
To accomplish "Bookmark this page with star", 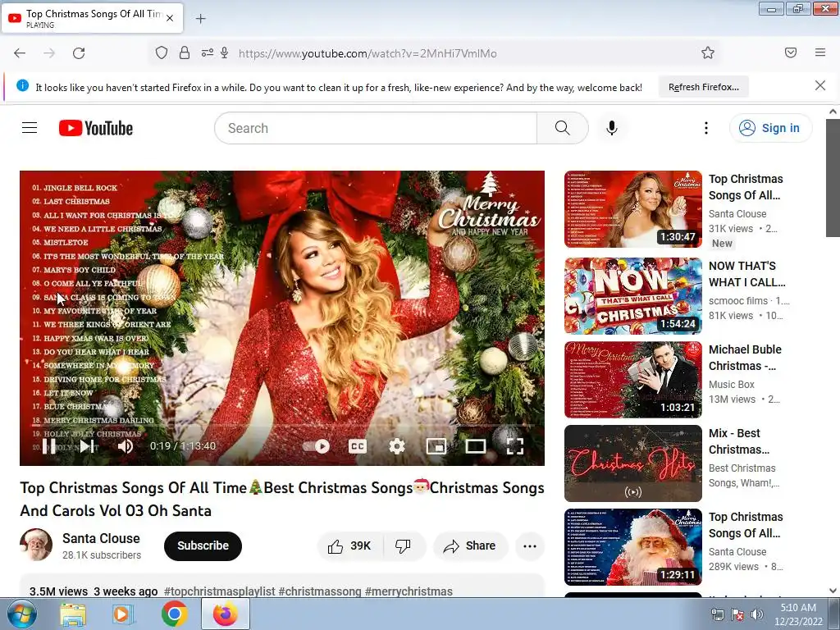I will (x=708, y=52).
